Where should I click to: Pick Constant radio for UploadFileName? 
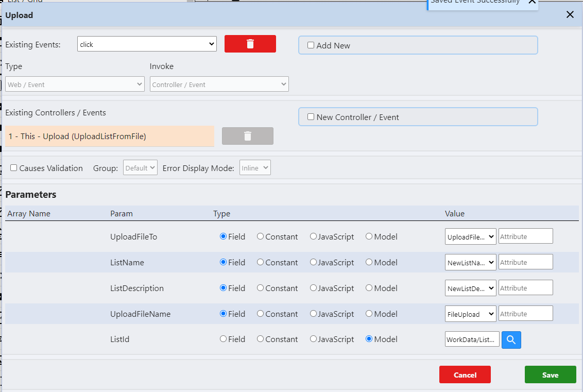260,313
